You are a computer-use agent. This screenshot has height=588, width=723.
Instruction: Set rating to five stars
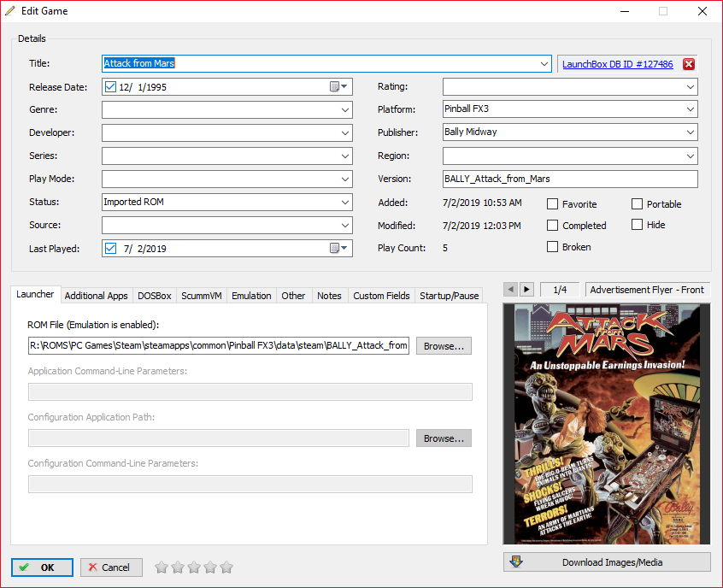click(226, 567)
